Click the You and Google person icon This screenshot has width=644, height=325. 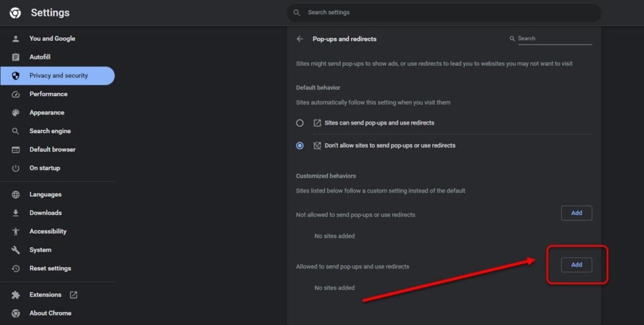(x=16, y=38)
